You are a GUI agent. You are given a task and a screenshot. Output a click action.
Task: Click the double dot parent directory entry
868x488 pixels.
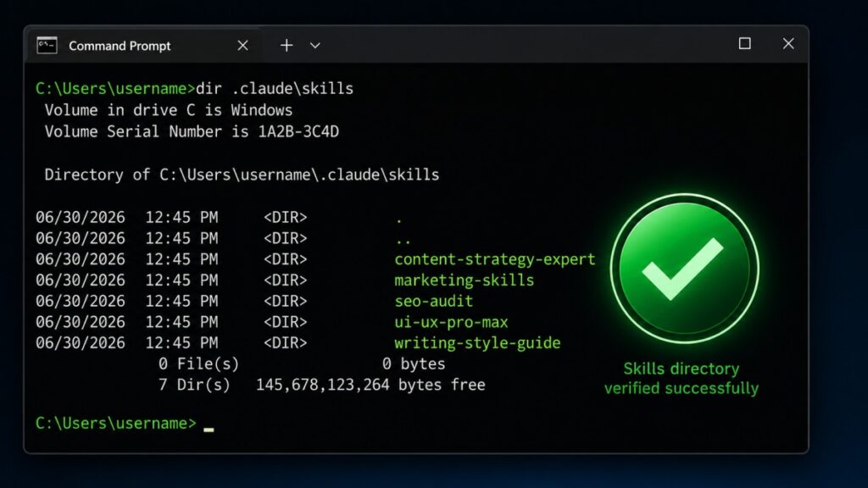click(x=403, y=241)
